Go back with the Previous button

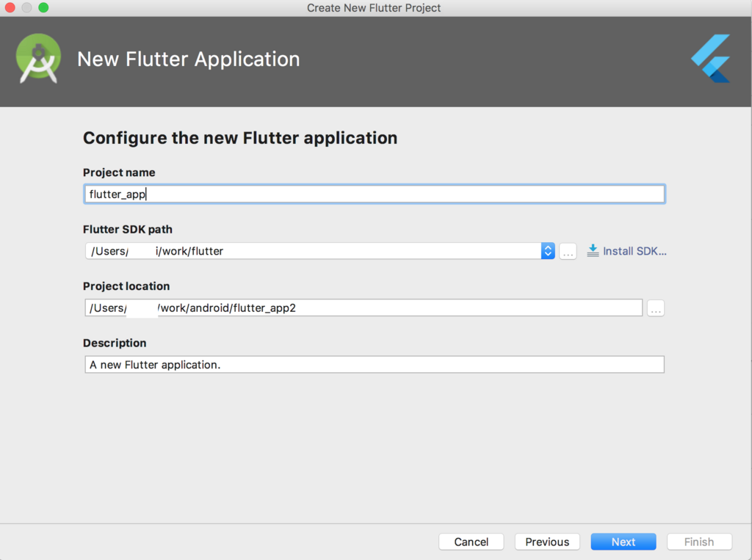547,542
